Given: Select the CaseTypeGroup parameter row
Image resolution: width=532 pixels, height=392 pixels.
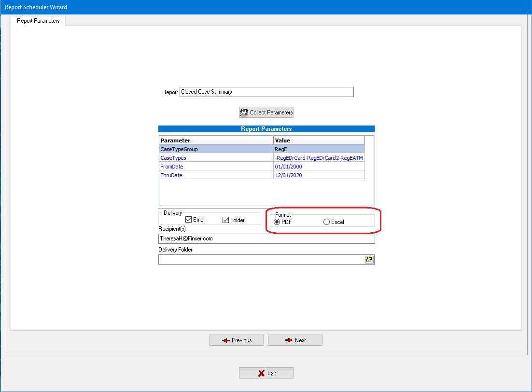Looking at the screenshot, I should pyautogui.click(x=216, y=150).
